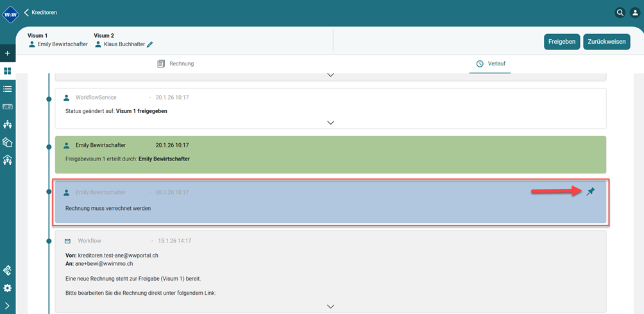Click the person icon in the green Freigabevisum entry
The image size is (644, 314).
pyautogui.click(x=66, y=145)
